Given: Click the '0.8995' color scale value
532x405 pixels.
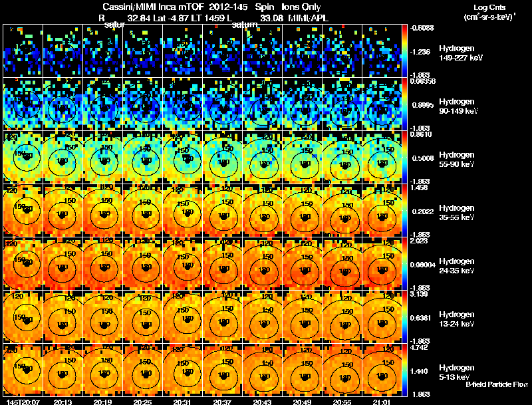Looking at the screenshot, I should pos(423,105).
